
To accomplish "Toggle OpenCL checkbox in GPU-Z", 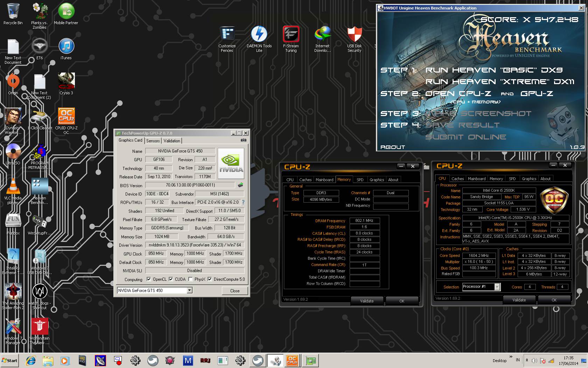I will pyautogui.click(x=149, y=279).
